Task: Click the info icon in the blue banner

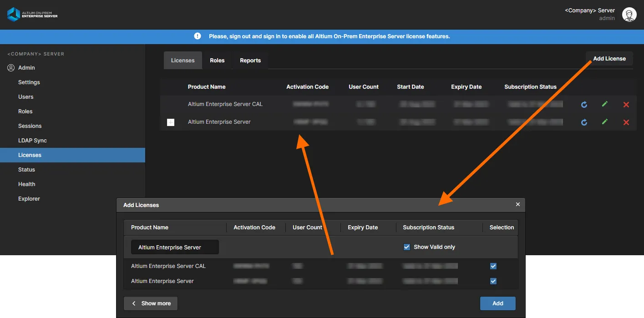Action: (x=198, y=36)
